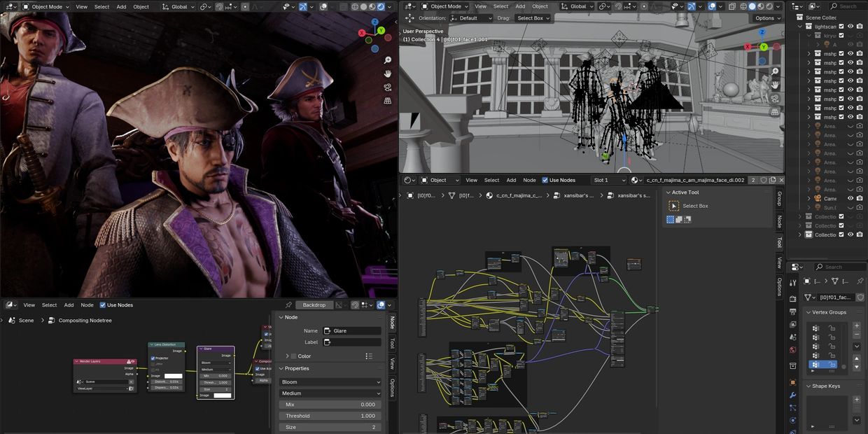Toggle camera view icon in right solid viewport

tap(775, 98)
